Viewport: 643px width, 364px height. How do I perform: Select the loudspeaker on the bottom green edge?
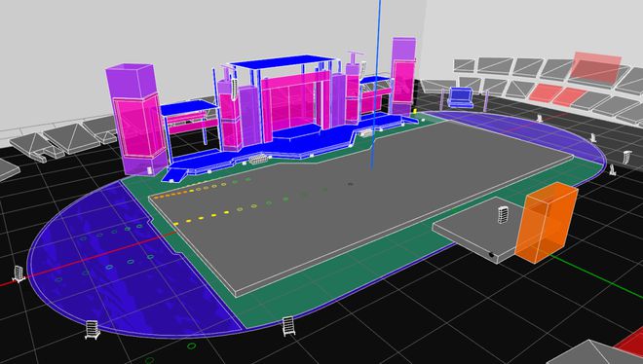[288, 326]
